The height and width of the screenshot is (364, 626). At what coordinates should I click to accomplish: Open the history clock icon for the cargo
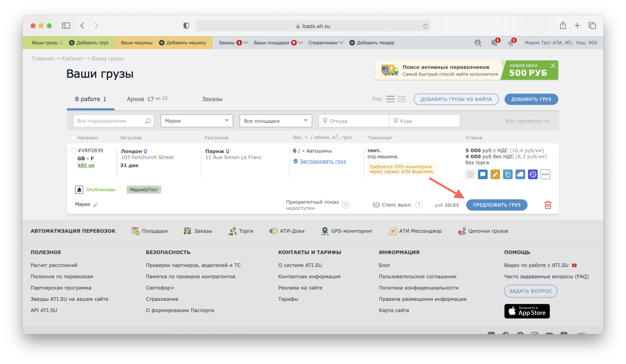coord(533,174)
